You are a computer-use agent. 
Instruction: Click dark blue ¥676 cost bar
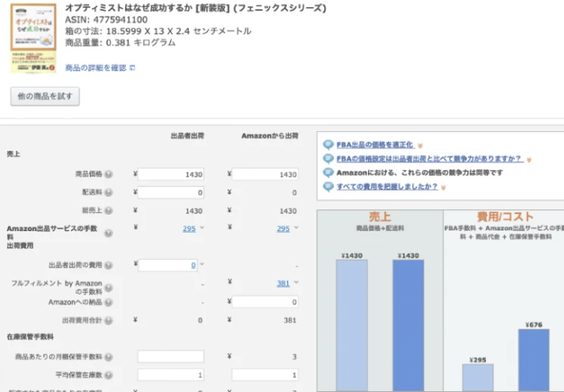point(534,360)
